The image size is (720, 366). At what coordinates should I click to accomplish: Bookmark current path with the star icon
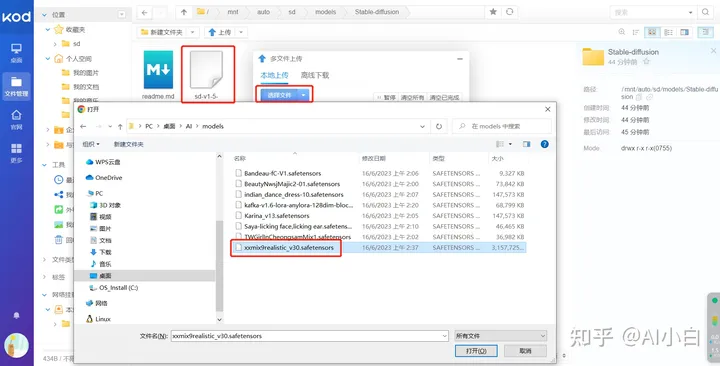point(493,12)
